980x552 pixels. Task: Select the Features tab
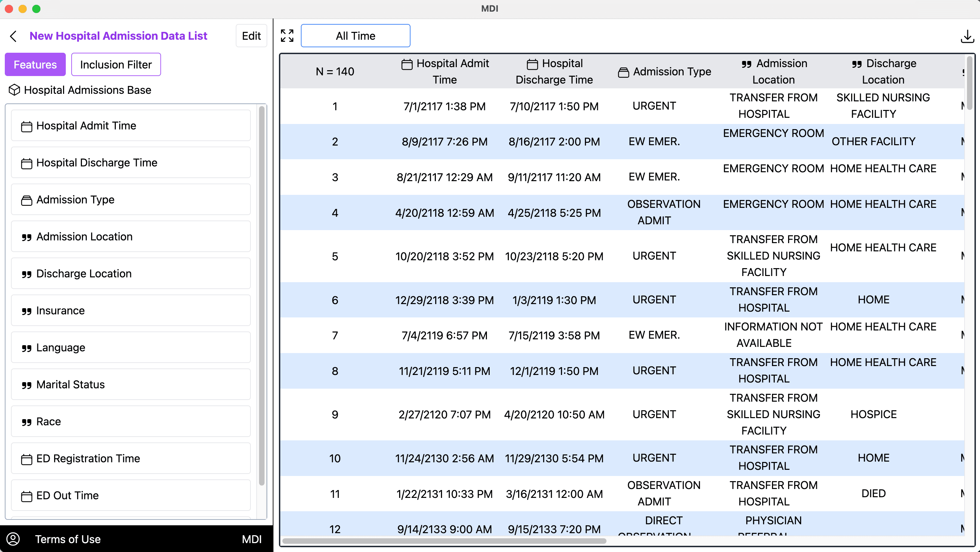pos(35,64)
